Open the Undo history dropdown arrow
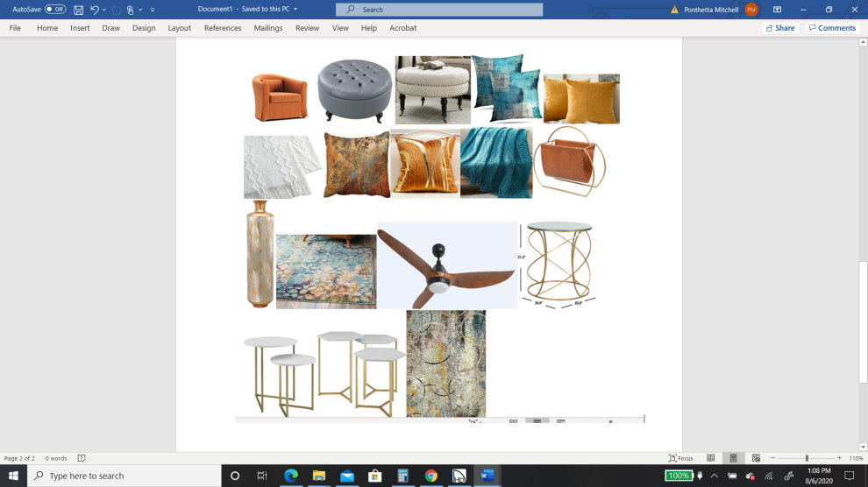The height and width of the screenshot is (487, 868). [104, 10]
